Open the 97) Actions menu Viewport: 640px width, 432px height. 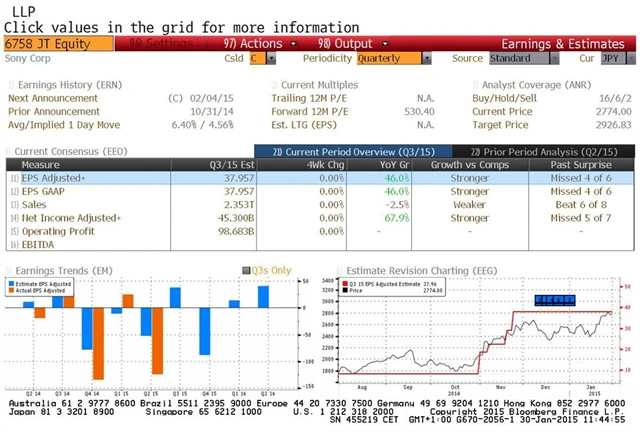tap(252, 44)
